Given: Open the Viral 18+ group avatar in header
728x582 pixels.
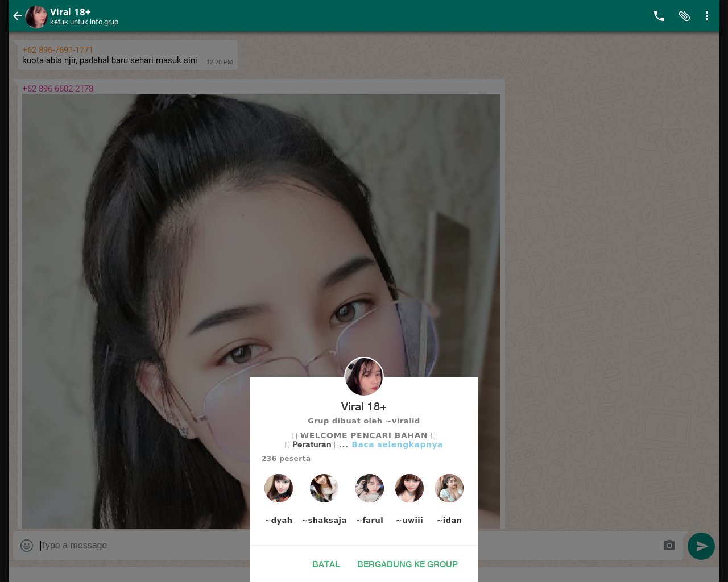Looking at the screenshot, I should (x=36, y=16).
